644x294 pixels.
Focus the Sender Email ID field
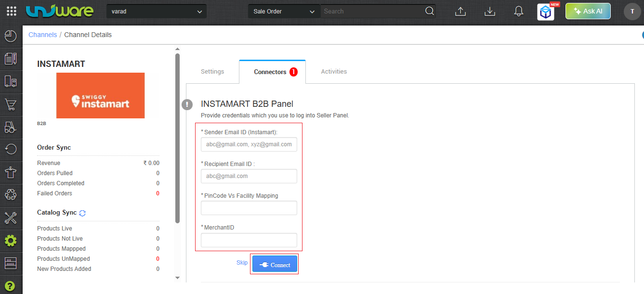click(249, 144)
